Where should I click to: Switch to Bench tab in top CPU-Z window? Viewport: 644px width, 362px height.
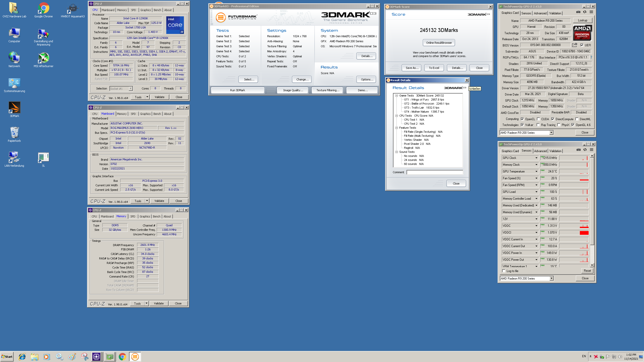click(157, 10)
